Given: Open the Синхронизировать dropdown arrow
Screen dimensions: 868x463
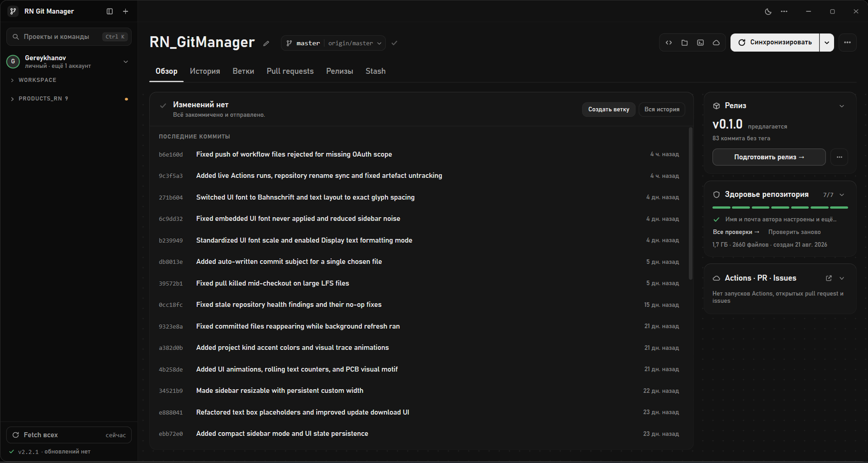Looking at the screenshot, I should (827, 43).
